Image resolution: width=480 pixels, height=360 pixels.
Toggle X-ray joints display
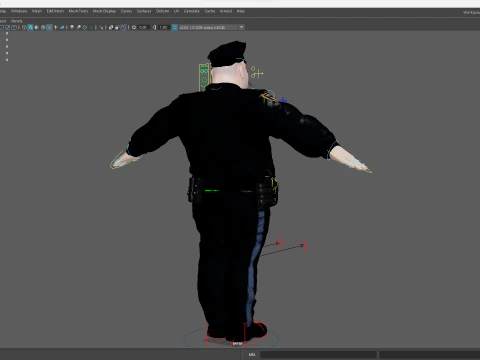(x=124, y=27)
